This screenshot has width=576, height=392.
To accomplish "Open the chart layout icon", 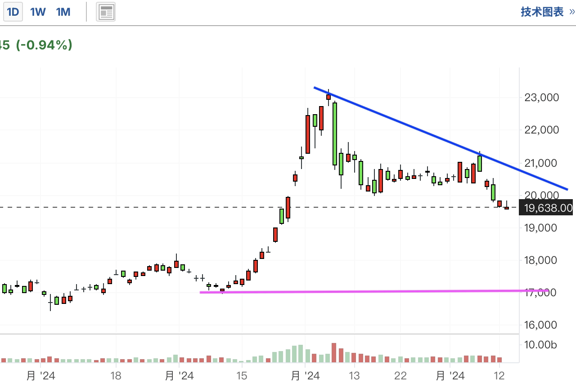I will tap(106, 12).
